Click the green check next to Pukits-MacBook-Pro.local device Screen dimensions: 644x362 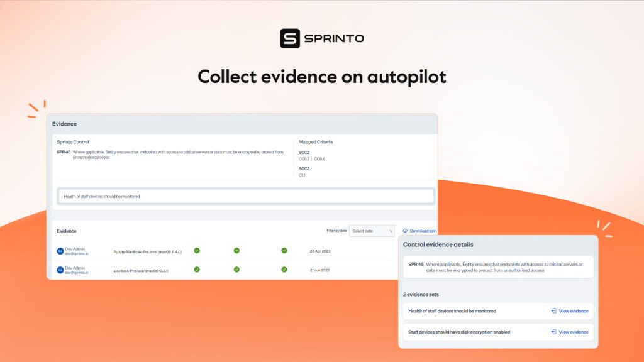coord(197,251)
